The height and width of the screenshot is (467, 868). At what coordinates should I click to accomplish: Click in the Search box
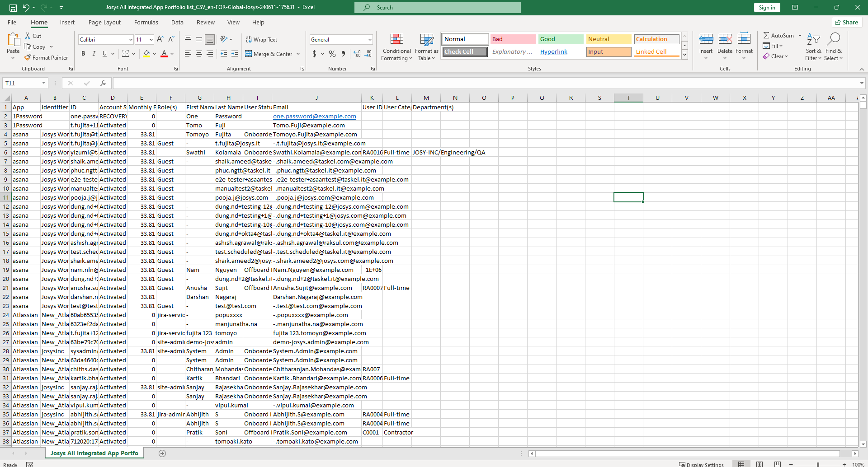pos(438,8)
